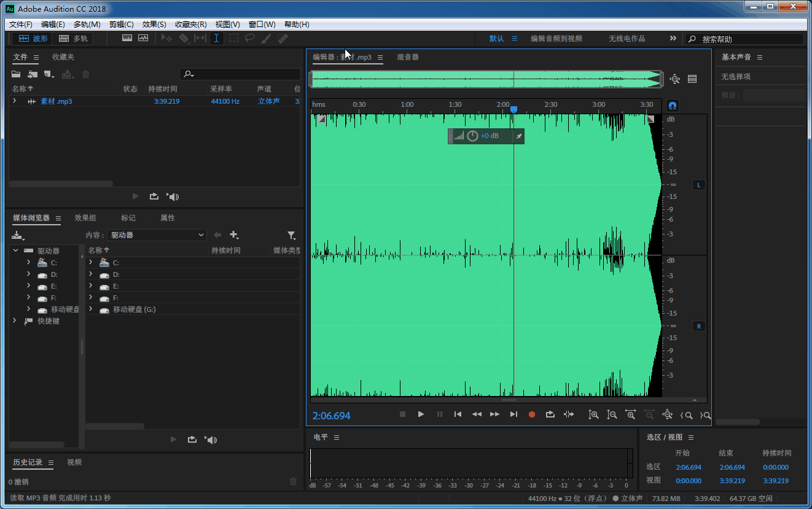The width and height of the screenshot is (812, 509).
Task: Switch to the Mixer (混音器) tab
Action: point(408,57)
